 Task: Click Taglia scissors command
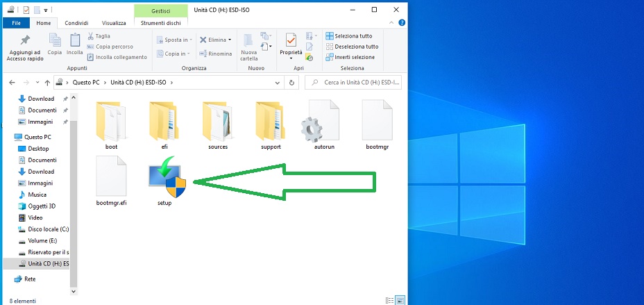point(99,36)
